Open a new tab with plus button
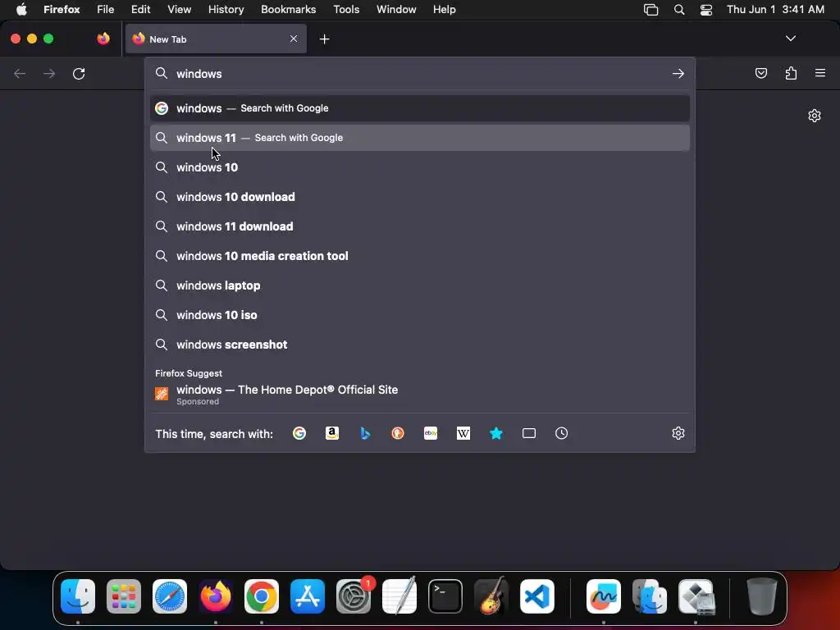 [324, 39]
